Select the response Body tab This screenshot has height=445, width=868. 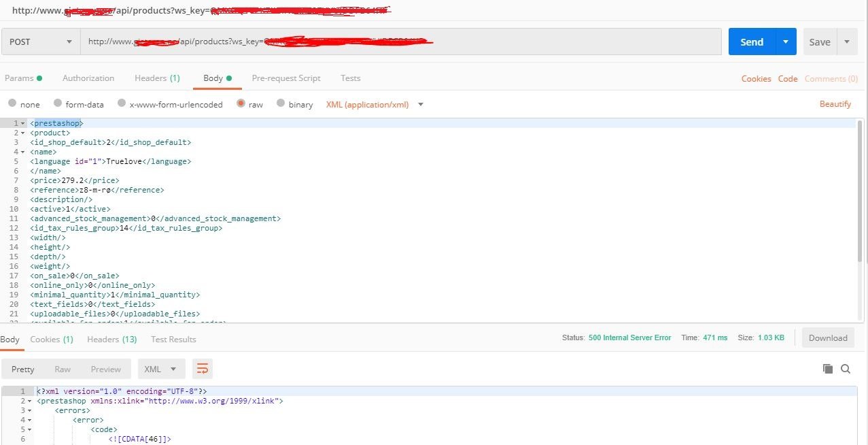(x=10, y=339)
